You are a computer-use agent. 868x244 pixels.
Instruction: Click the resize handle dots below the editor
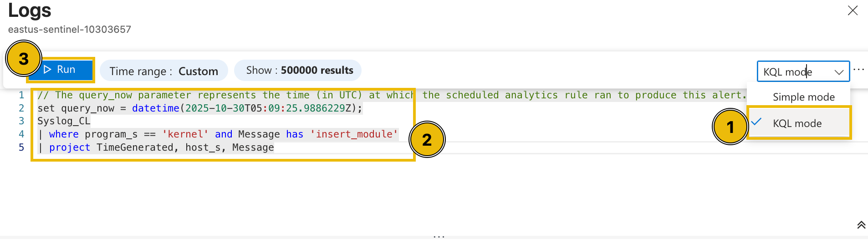pos(439,237)
